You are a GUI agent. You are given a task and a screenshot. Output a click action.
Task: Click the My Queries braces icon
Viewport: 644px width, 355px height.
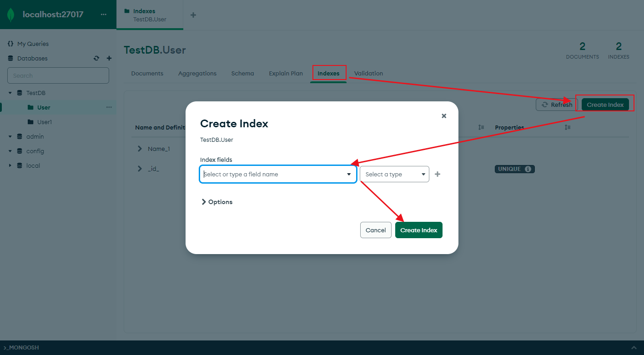(x=10, y=44)
